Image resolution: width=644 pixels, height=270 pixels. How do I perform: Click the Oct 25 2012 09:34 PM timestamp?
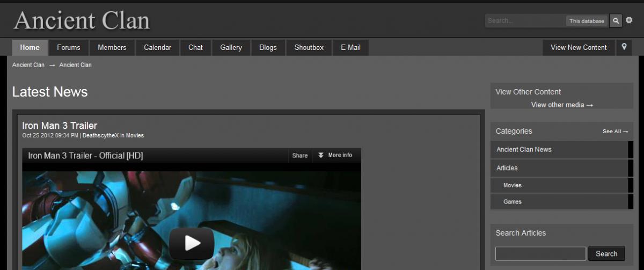tap(50, 135)
